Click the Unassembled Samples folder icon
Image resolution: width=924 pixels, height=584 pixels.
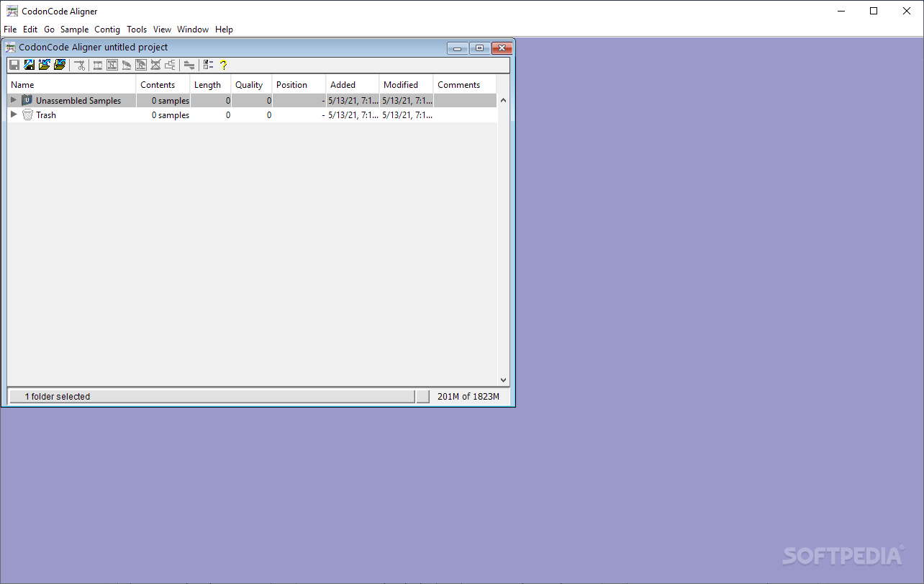tap(27, 100)
